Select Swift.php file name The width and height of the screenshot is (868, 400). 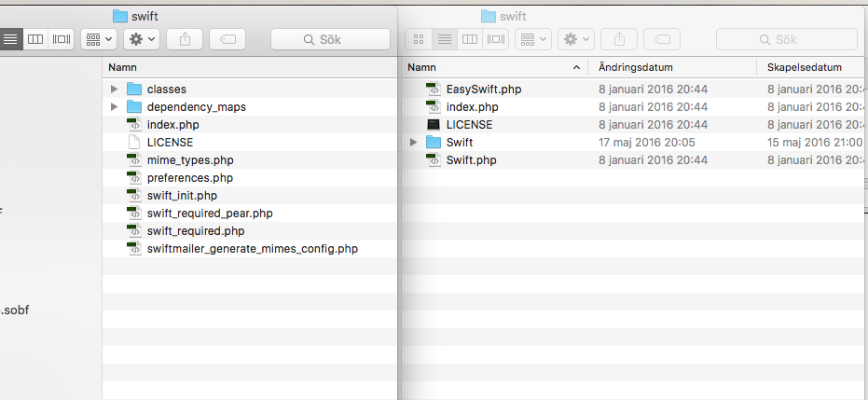[x=472, y=159]
